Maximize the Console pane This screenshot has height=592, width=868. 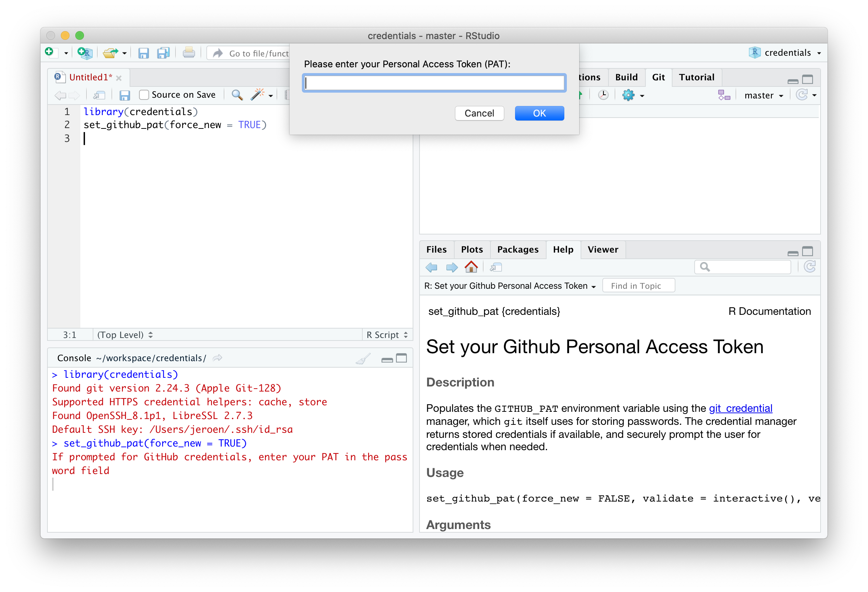pos(401,358)
